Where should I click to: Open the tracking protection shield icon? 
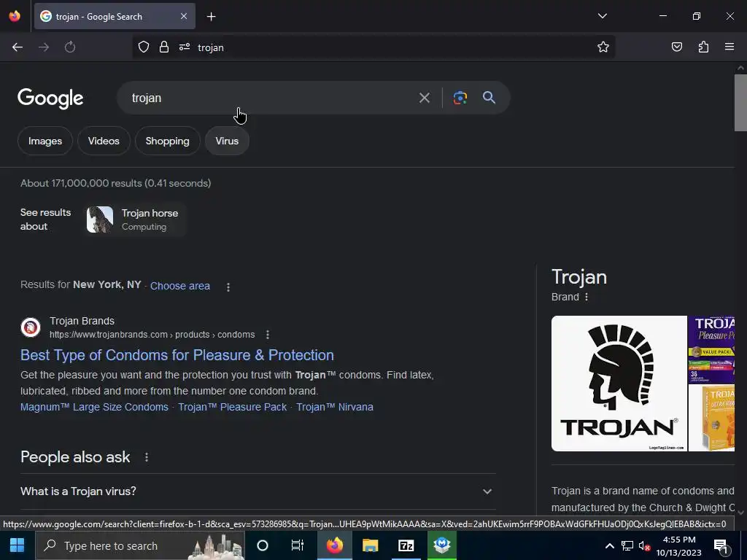(144, 47)
